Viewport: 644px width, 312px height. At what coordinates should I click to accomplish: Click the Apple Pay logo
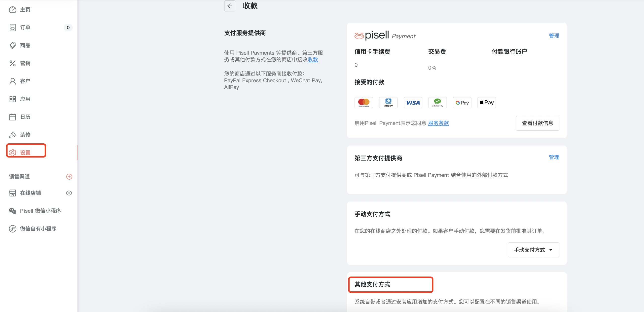click(487, 103)
